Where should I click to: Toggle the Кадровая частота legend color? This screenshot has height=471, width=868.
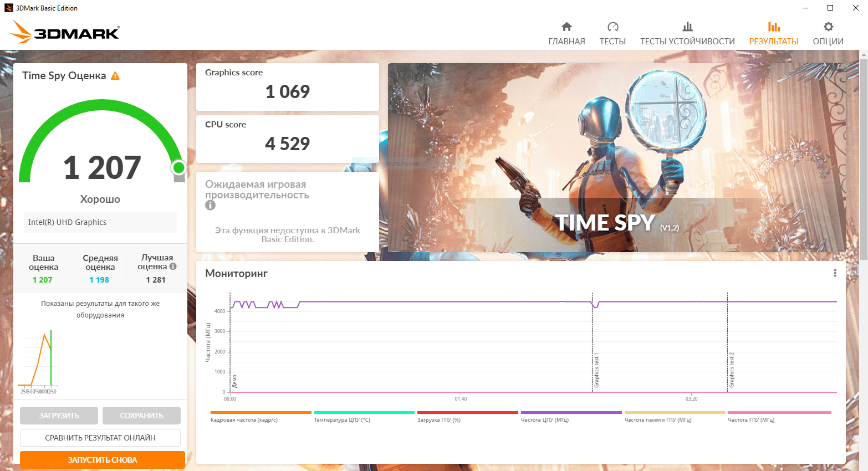pos(261,412)
